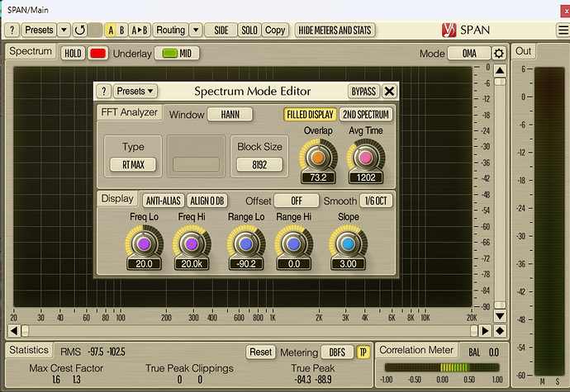Click the Overlap orange knob
This screenshot has width=570, height=392.
(318, 158)
